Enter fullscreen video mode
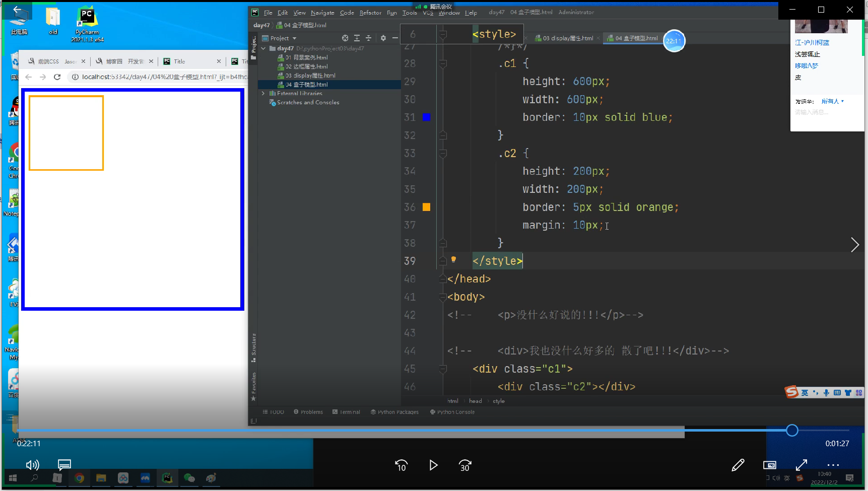This screenshot has width=868, height=491. 801,465
